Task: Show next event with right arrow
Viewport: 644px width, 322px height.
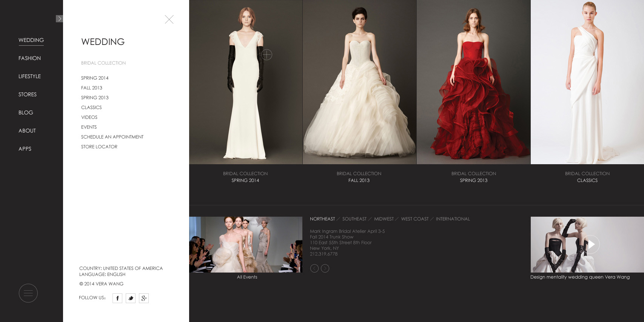Action: pos(325,268)
